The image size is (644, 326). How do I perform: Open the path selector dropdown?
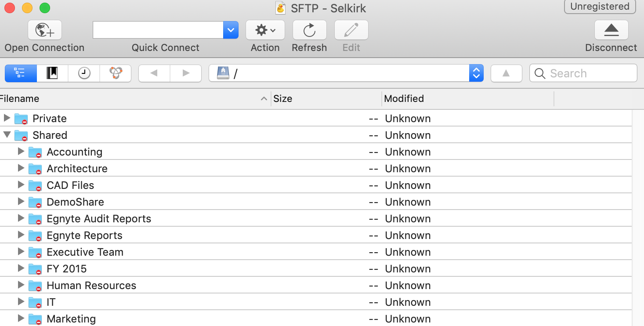476,73
